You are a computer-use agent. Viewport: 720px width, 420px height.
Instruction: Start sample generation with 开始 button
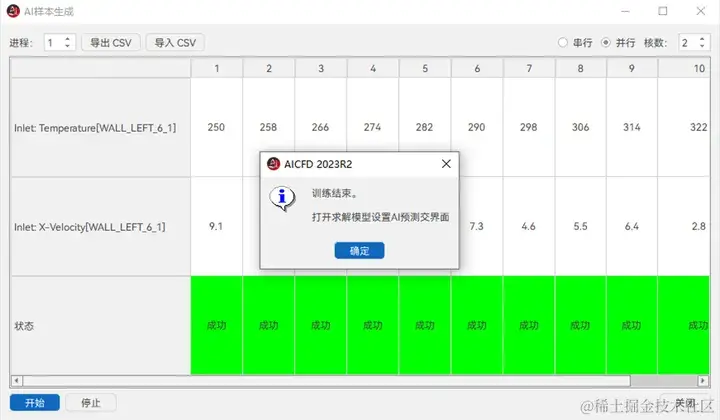click(35, 403)
